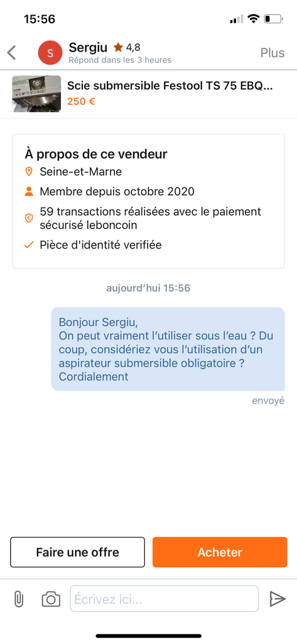Tap the back arrow chevron

pos(11,53)
